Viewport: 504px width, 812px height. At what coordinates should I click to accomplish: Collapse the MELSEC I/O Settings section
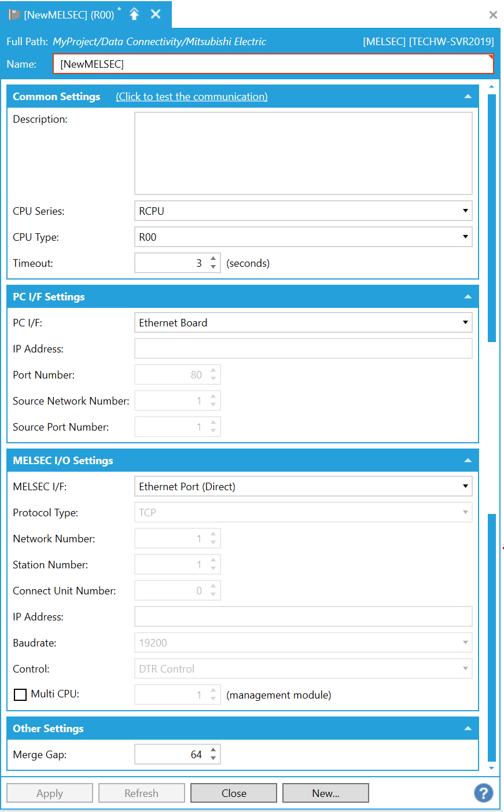(468, 461)
